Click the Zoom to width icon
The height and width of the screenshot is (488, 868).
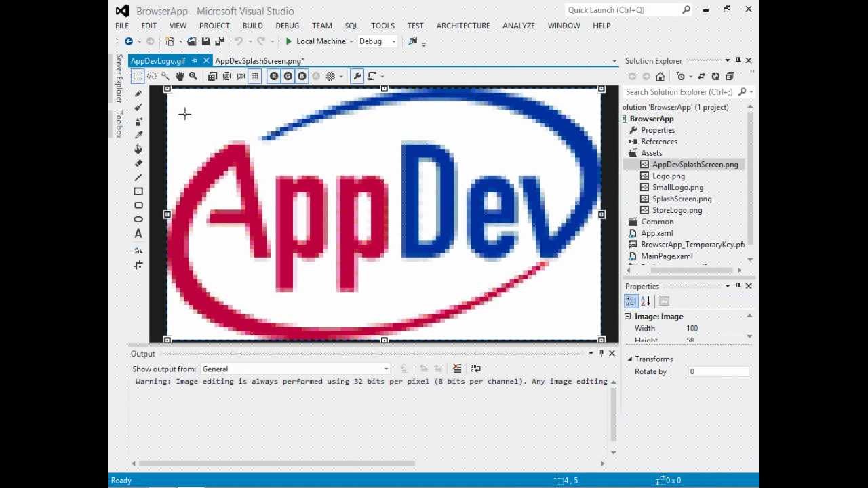click(x=241, y=76)
